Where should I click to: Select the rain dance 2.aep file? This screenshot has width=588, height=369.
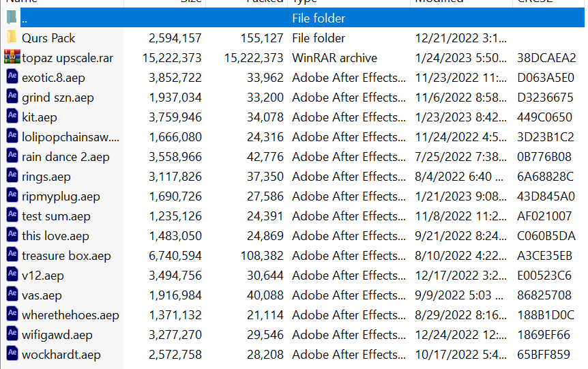pos(65,157)
